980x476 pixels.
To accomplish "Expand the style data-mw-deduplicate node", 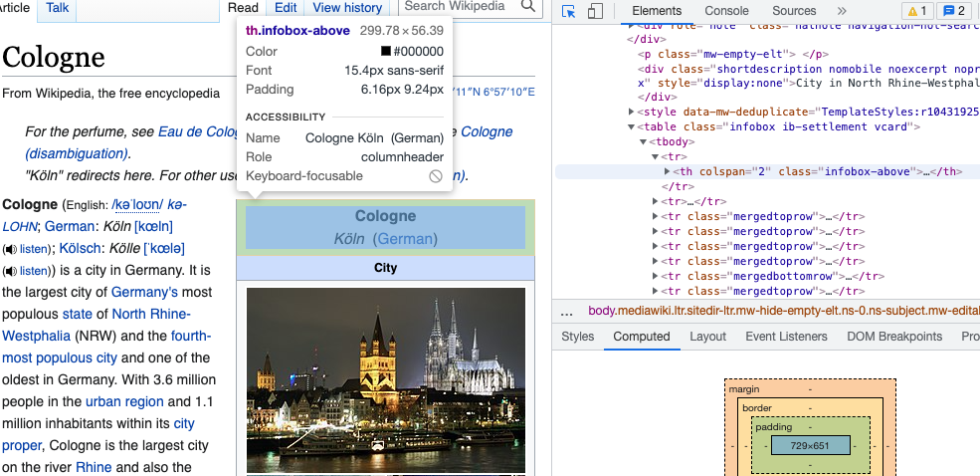I will [x=631, y=112].
